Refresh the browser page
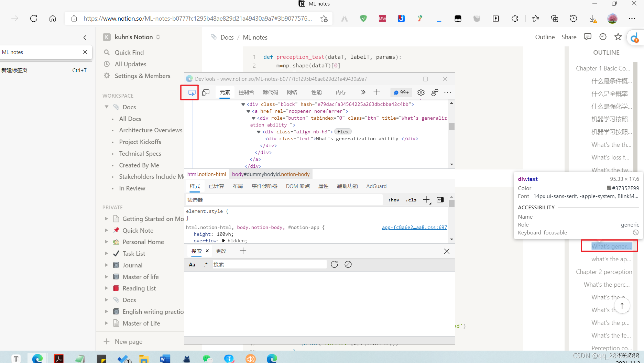 [x=34, y=19]
